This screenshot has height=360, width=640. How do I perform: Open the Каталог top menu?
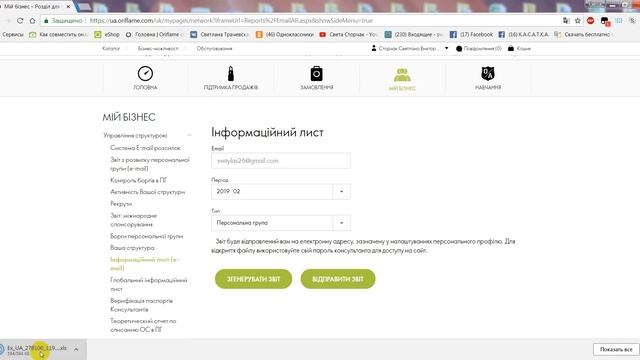tap(111, 48)
